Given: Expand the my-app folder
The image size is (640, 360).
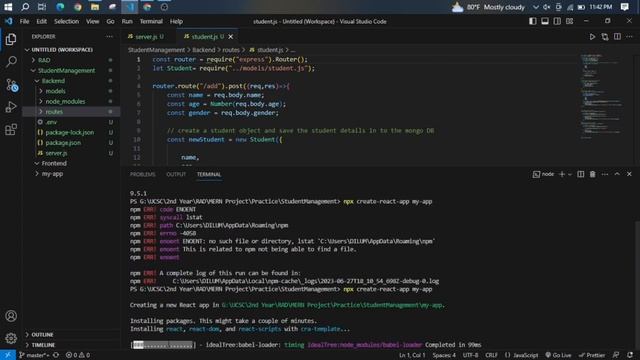Looking at the screenshot, I should coord(71,173).
